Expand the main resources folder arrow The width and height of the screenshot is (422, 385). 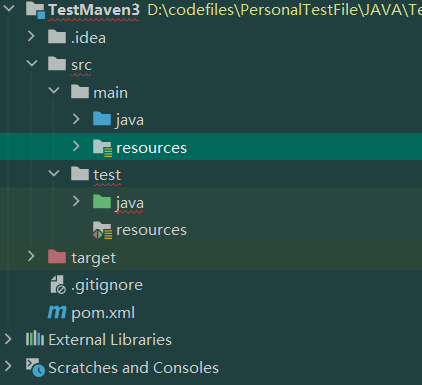[x=76, y=146]
